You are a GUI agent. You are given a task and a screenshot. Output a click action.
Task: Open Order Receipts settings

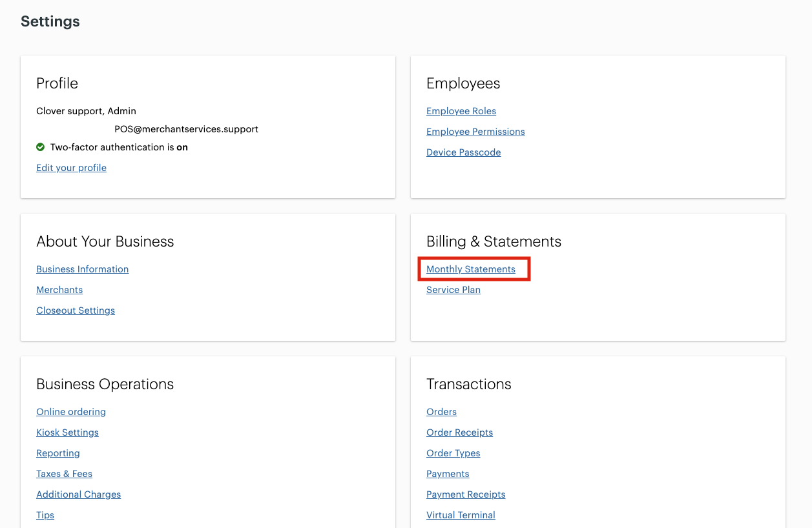click(x=459, y=432)
